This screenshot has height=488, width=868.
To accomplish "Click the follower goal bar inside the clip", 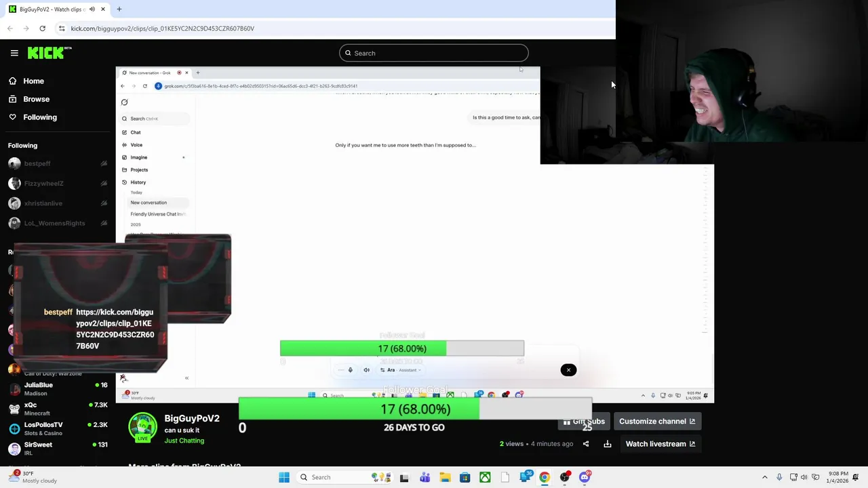I will click(402, 348).
